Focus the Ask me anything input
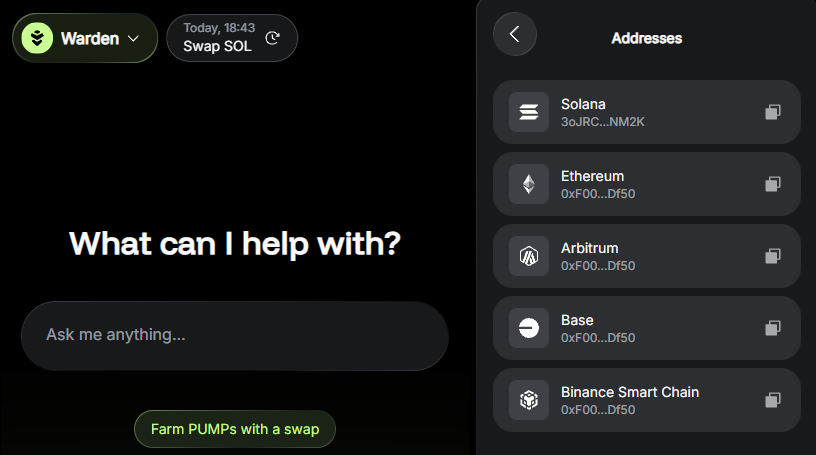Screen dimensions: 816x455 pyautogui.click(x=234, y=335)
